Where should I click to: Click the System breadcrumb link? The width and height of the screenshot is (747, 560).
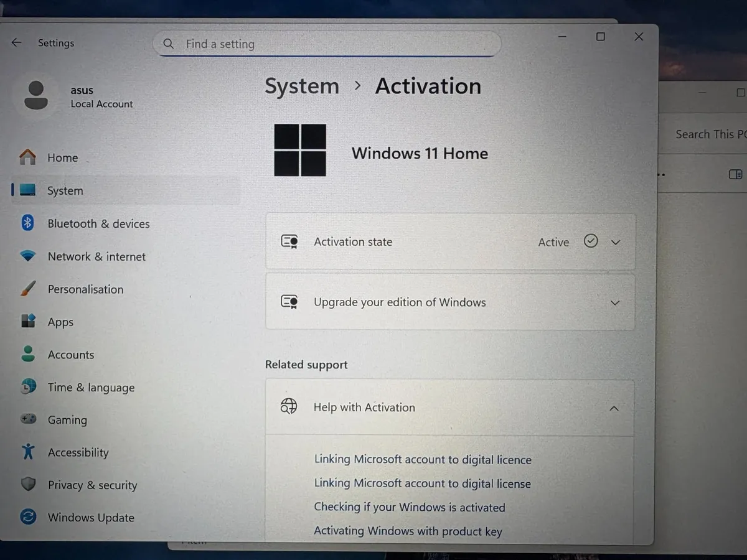click(302, 86)
